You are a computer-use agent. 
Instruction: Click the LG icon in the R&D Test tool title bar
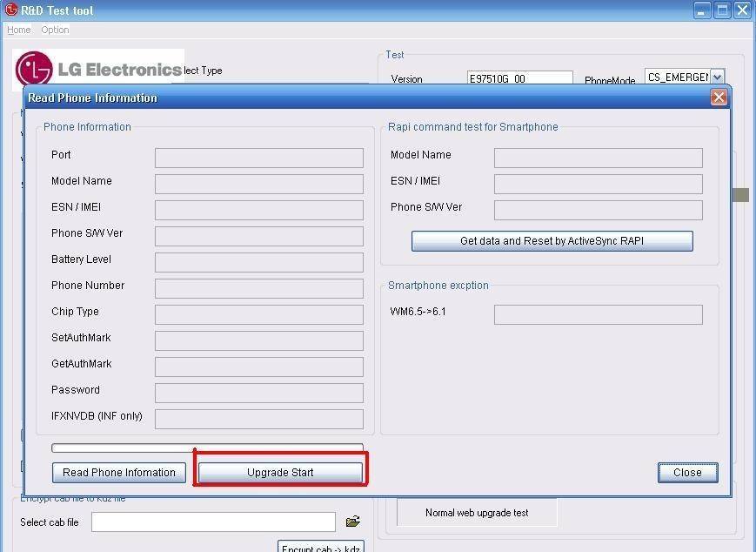click(10, 10)
